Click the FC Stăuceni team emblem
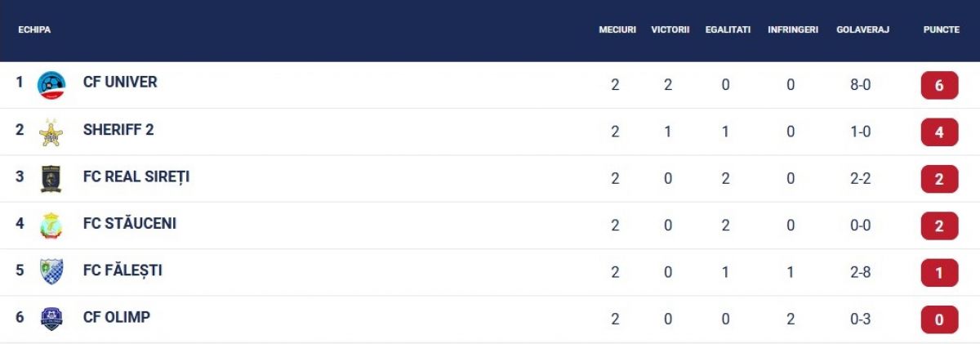 (51, 226)
